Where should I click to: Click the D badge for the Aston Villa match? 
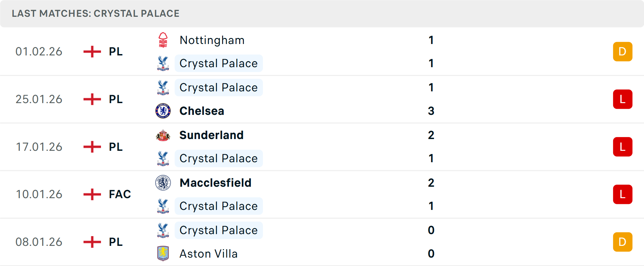[x=623, y=242]
